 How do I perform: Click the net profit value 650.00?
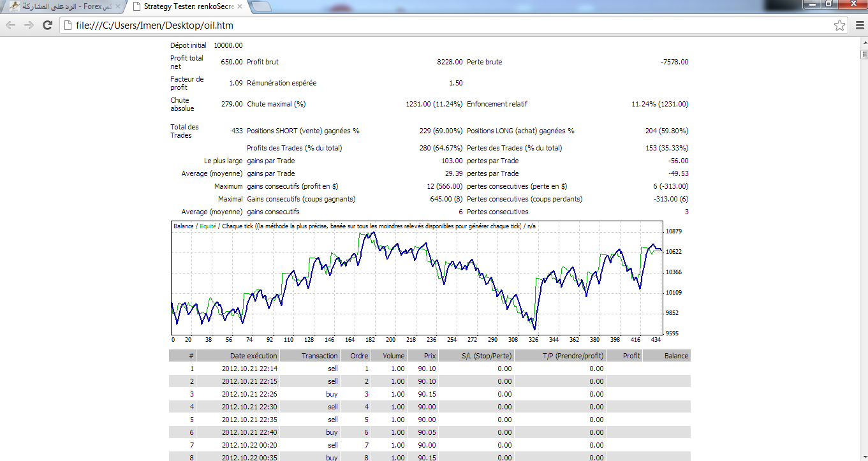click(232, 62)
